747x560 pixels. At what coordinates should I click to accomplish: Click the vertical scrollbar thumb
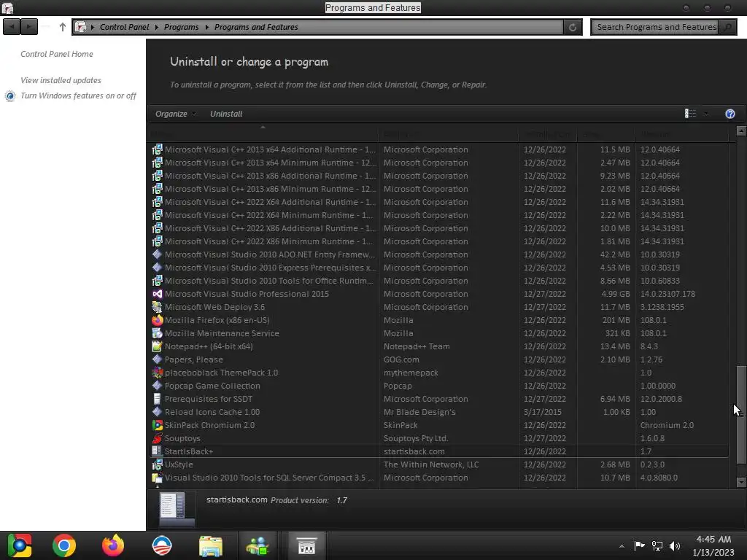click(x=741, y=414)
